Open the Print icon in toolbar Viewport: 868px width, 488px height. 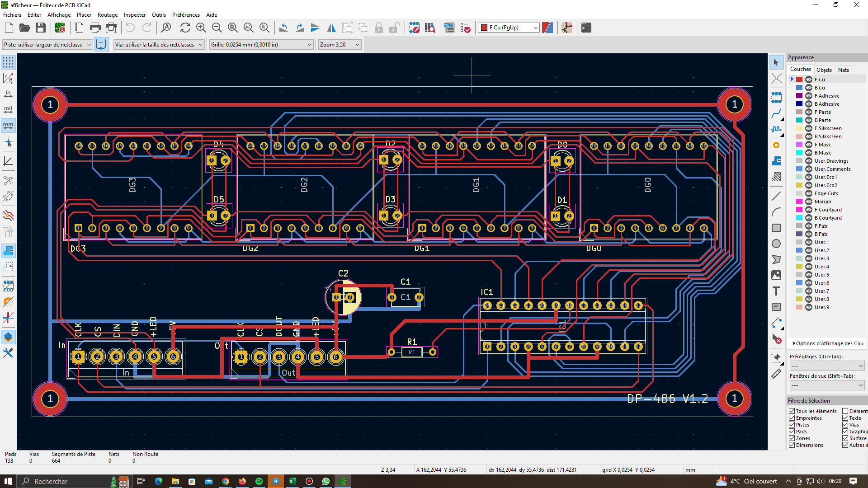click(x=95, y=28)
